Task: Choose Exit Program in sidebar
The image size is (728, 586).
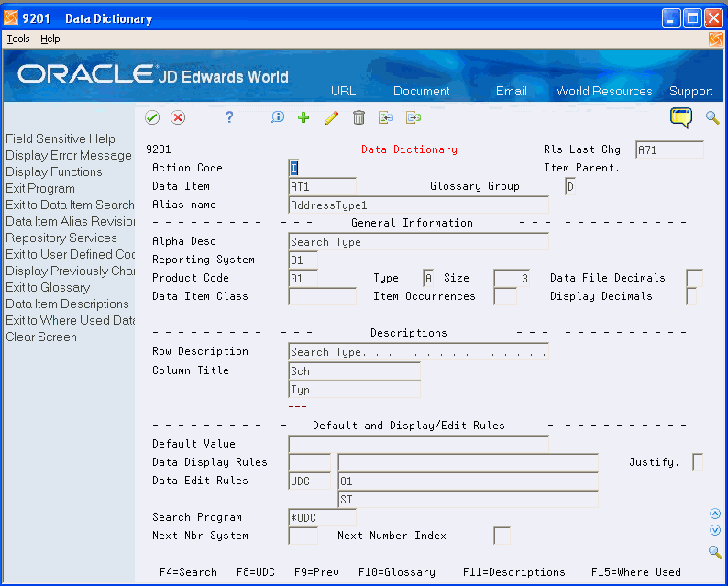Action: (x=40, y=189)
